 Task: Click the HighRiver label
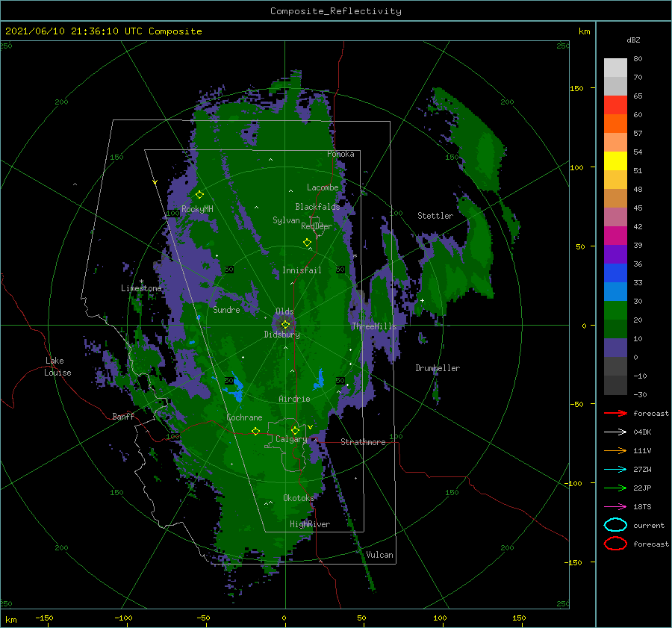[310, 524]
